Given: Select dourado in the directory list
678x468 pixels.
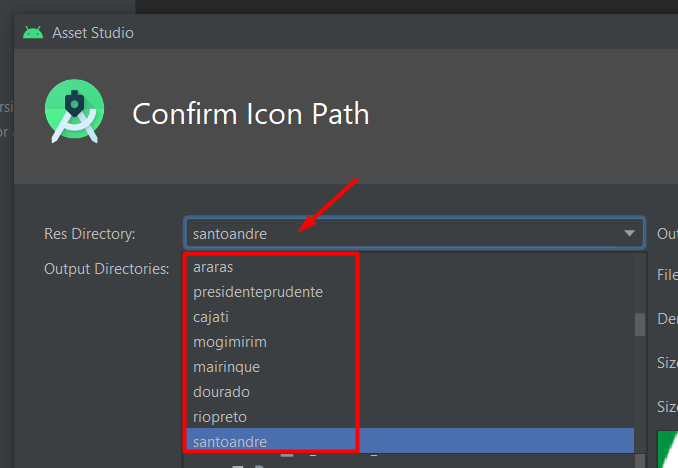Looking at the screenshot, I should pyautogui.click(x=221, y=392).
